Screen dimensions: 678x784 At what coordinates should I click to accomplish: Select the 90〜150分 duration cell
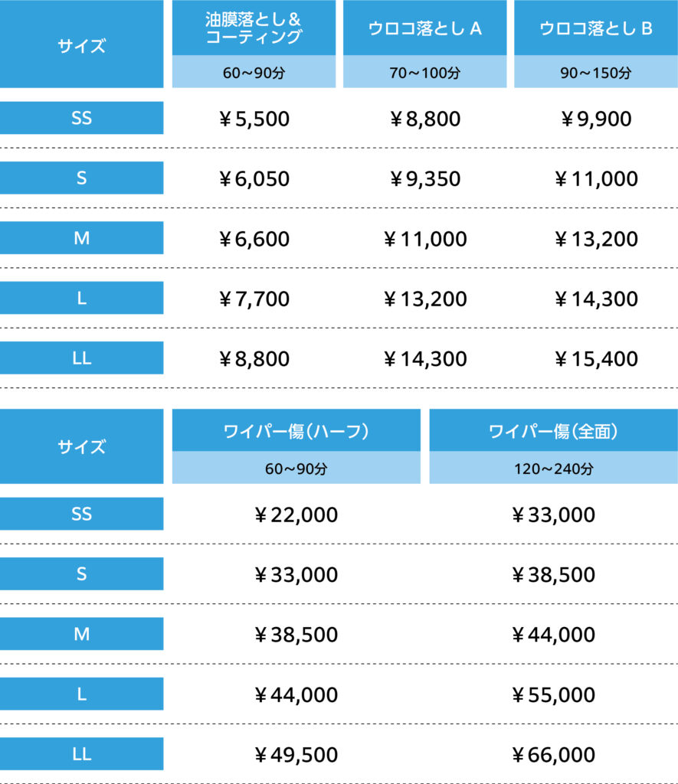[x=595, y=73]
